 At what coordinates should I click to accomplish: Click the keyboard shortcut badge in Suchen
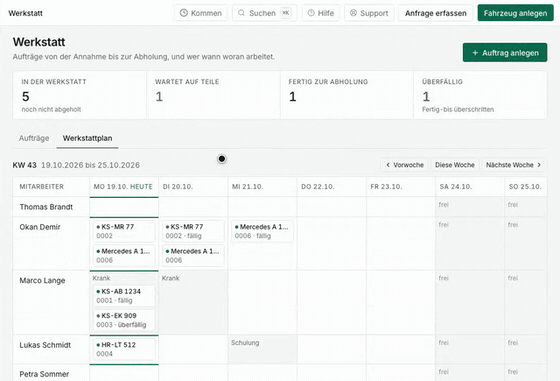(286, 13)
